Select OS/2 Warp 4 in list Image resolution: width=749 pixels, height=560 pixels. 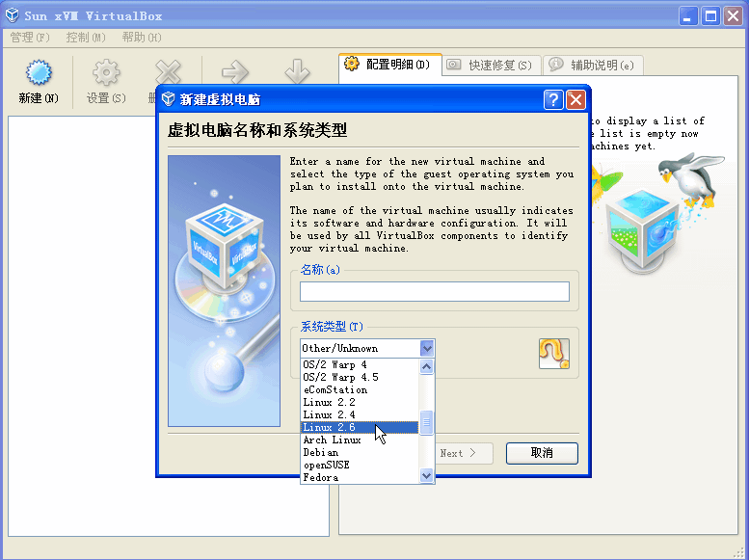(x=360, y=364)
